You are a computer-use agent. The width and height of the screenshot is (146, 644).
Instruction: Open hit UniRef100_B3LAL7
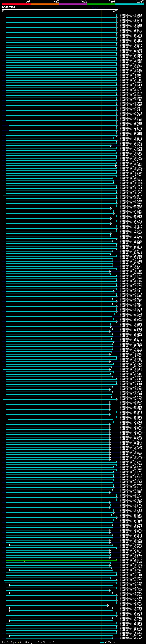tap(131, 186)
